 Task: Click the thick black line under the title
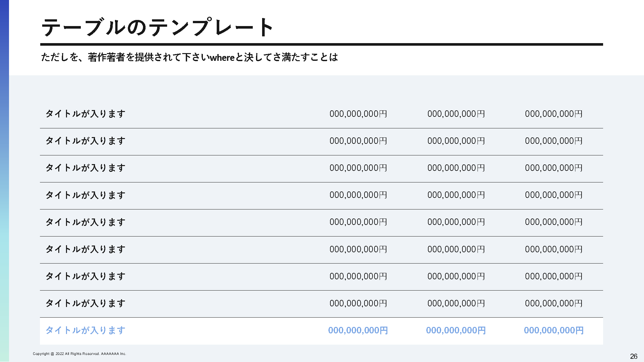click(x=321, y=44)
